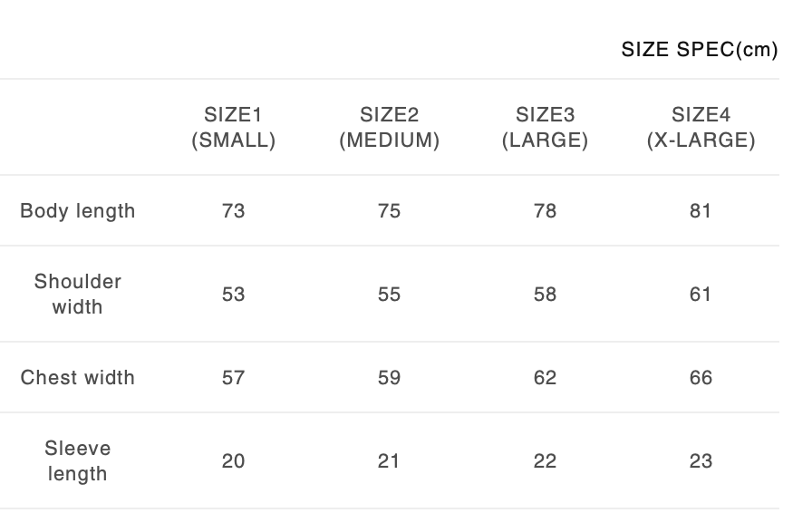Click the X-Large sleeve length value 23

coord(701,461)
